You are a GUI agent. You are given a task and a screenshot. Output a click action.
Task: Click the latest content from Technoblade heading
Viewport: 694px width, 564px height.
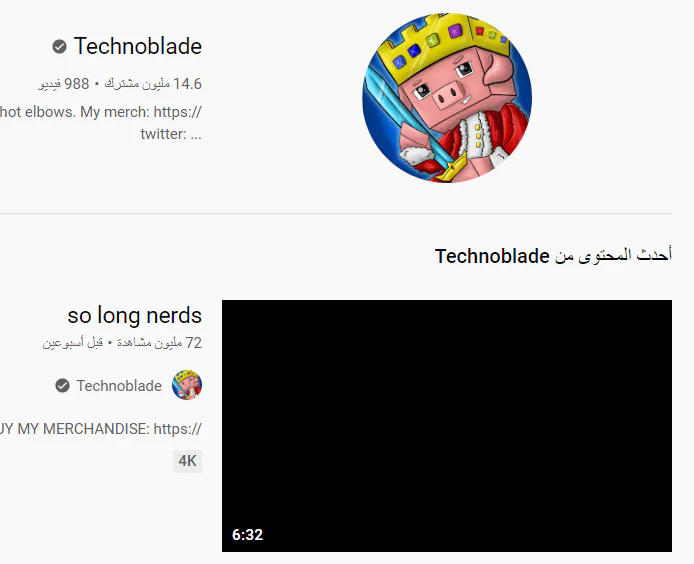tap(553, 256)
